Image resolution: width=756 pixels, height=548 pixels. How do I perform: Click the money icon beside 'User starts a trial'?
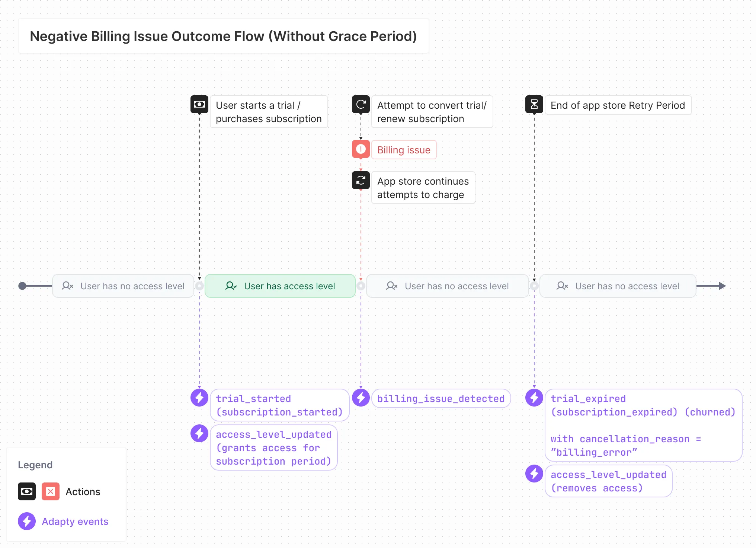pyautogui.click(x=199, y=104)
